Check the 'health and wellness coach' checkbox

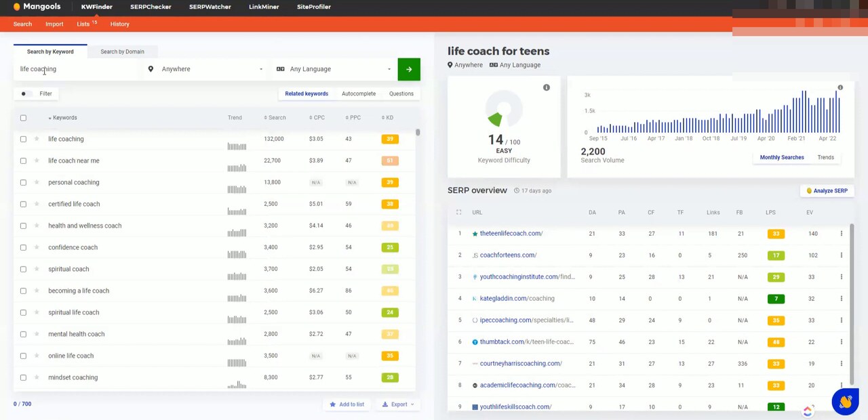pyautogui.click(x=23, y=226)
